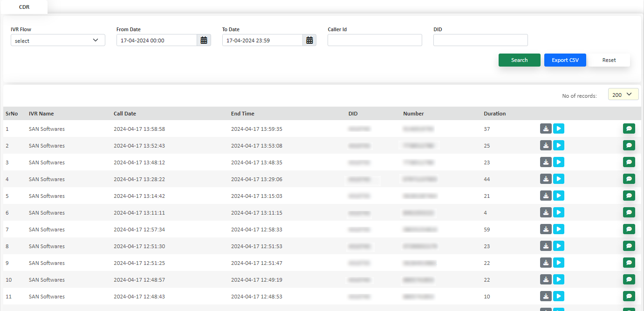
Task: Download recording for call at 13:28:22
Action: tap(546, 179)
